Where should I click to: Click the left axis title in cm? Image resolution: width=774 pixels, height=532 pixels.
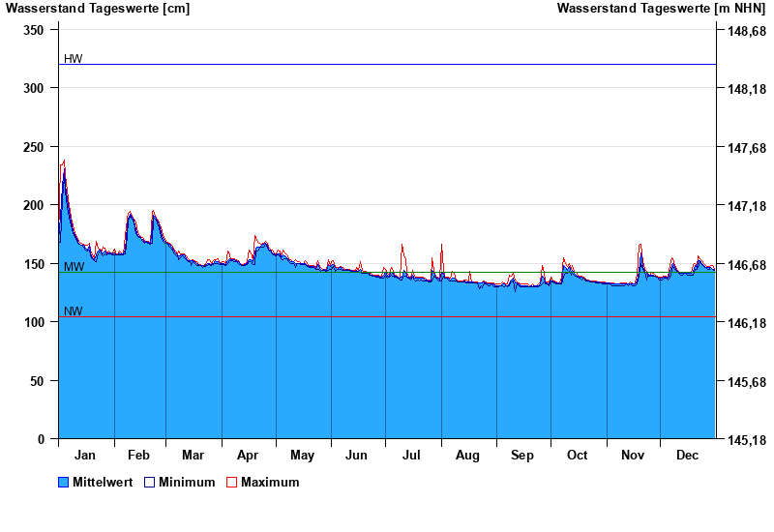[x=98, y=9]
